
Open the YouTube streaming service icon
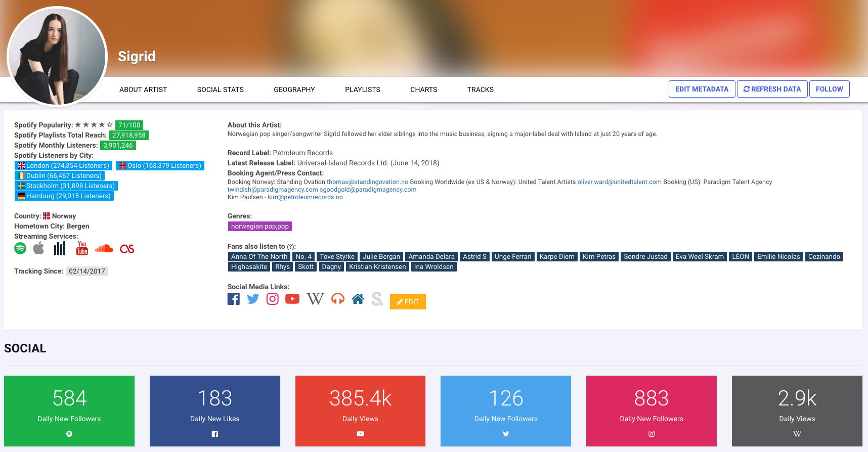click(82, 248)
